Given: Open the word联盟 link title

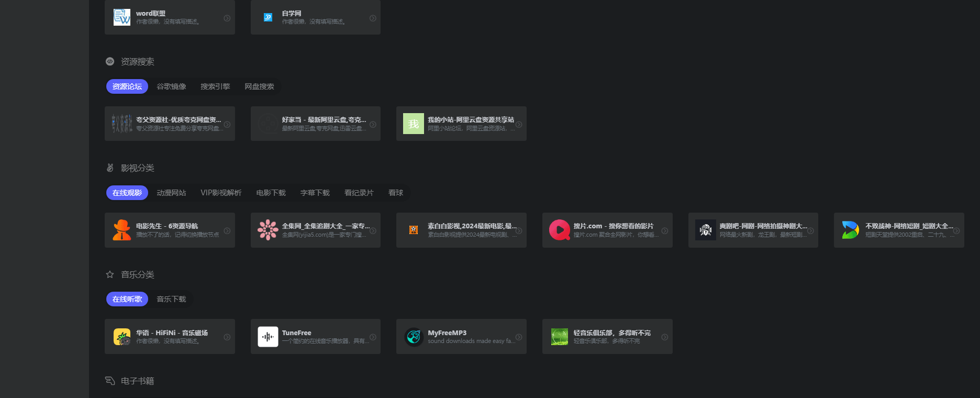Looking at the screenshot, I should (x=151, y=14).
